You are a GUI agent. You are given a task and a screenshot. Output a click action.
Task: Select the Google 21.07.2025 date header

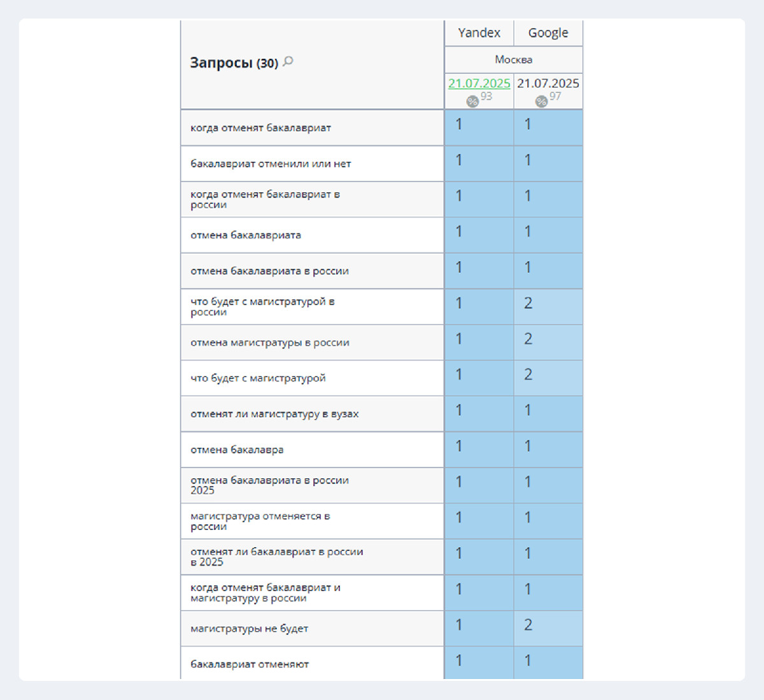(548, 83)
